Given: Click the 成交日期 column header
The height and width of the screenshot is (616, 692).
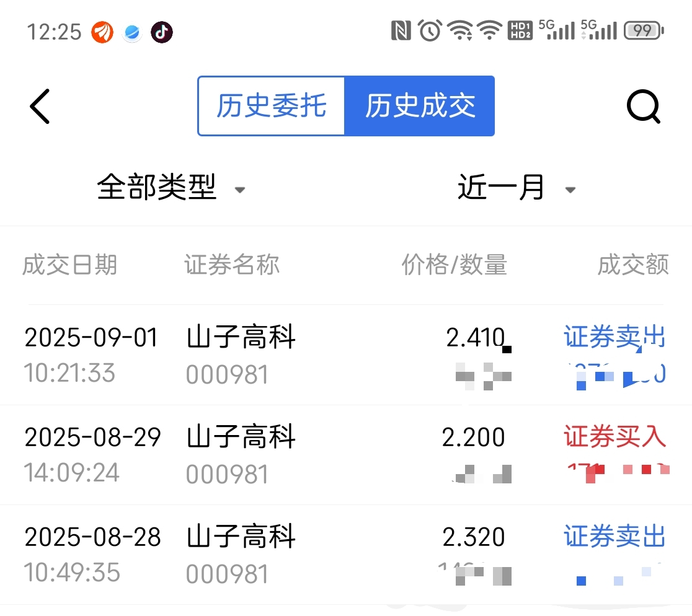Looking at the screenshot, I should [x=69, y=265].
